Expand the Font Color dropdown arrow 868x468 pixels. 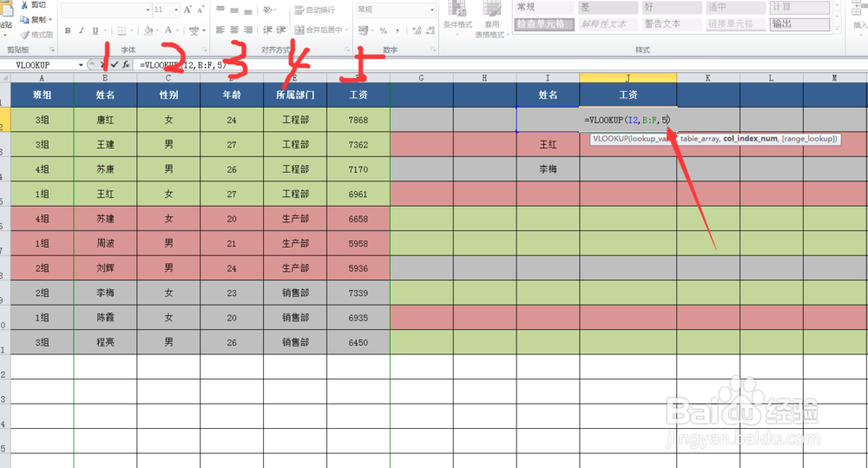pyautogui.click(x=177, y=30)
